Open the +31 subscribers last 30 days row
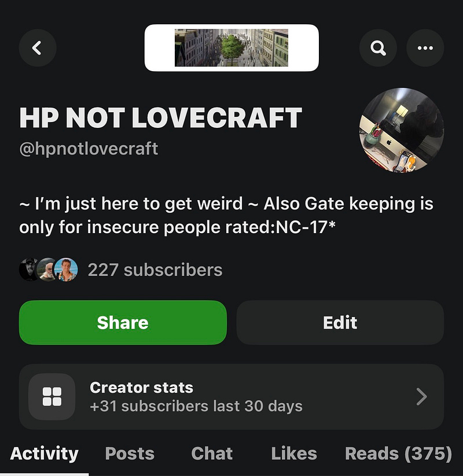This screenshot has height=476, width=463. [x=231, y=397]
